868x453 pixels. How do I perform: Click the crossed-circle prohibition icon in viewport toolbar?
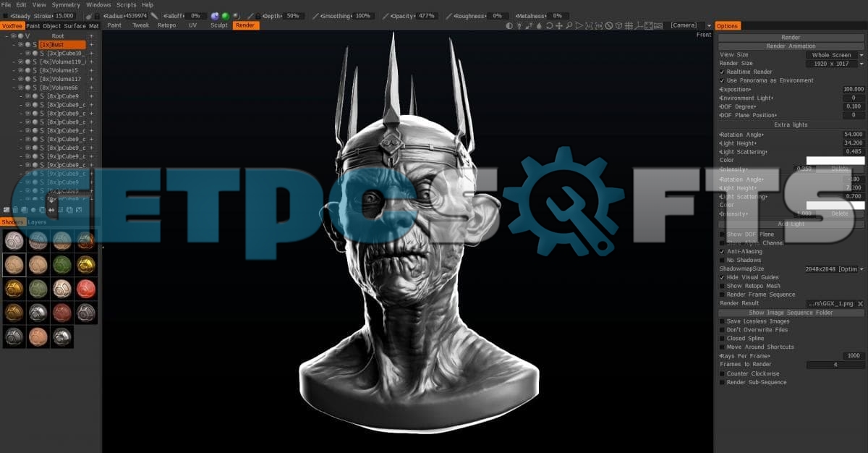point(608,25)
